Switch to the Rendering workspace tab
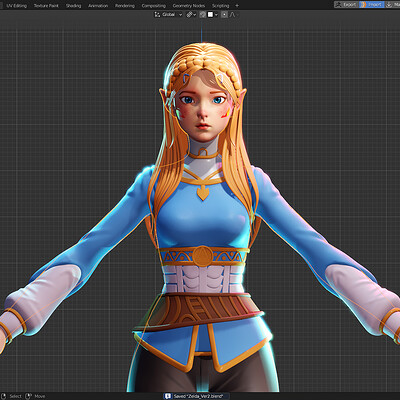Screen dimensions: 400x400 125,6
